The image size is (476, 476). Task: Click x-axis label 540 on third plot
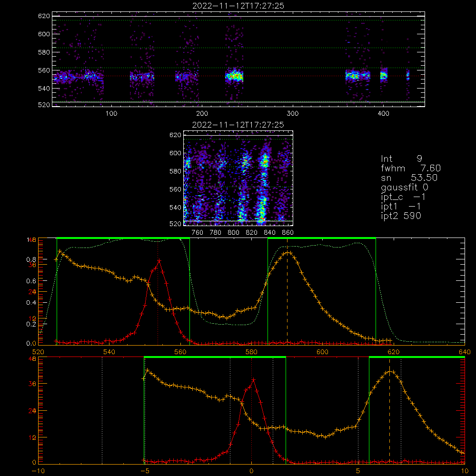(x=109, y=352)
